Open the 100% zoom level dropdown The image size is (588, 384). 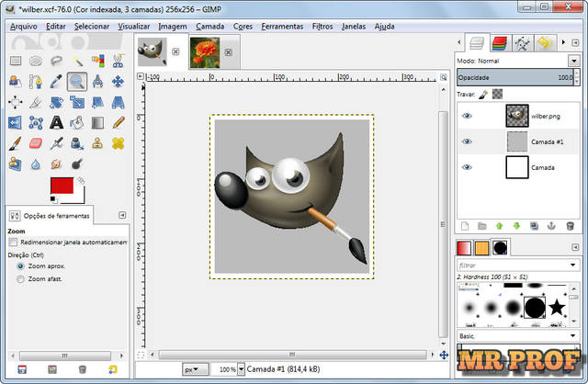pos(241,369)
